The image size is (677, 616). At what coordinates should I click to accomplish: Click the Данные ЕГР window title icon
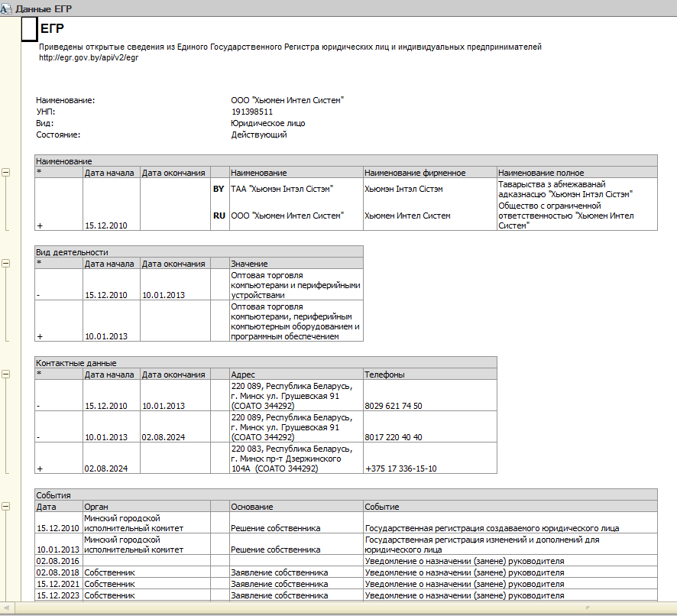(8, 8)
